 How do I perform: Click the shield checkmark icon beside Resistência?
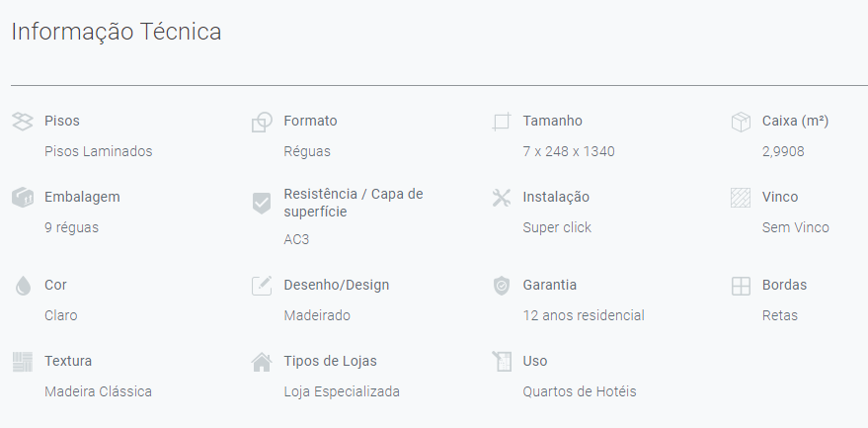click(x=262, y=203)
